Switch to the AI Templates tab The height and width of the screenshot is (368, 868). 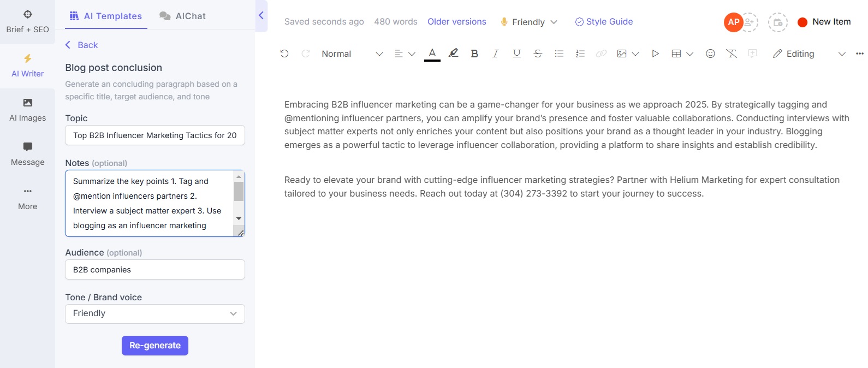(106, 16)
